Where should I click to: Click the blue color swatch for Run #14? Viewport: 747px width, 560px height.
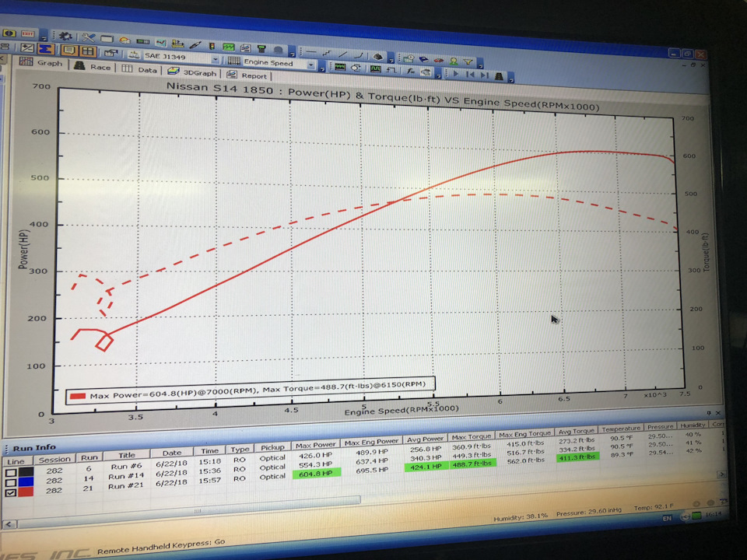(26, 482)
